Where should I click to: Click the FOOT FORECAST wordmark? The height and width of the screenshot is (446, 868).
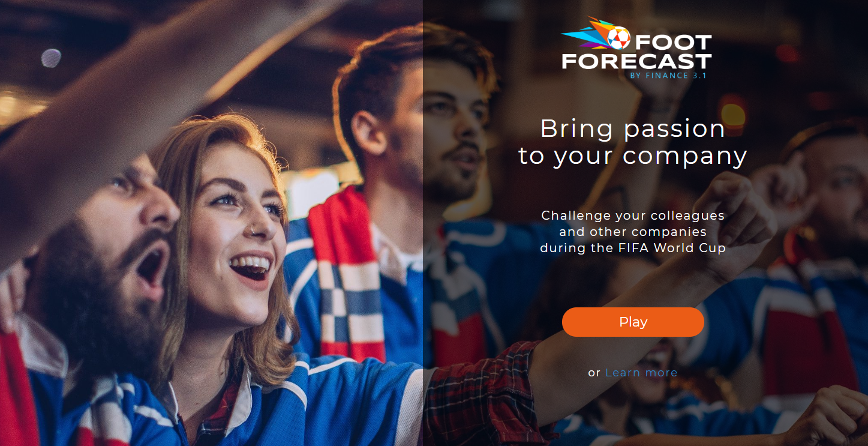coord(637,52)
